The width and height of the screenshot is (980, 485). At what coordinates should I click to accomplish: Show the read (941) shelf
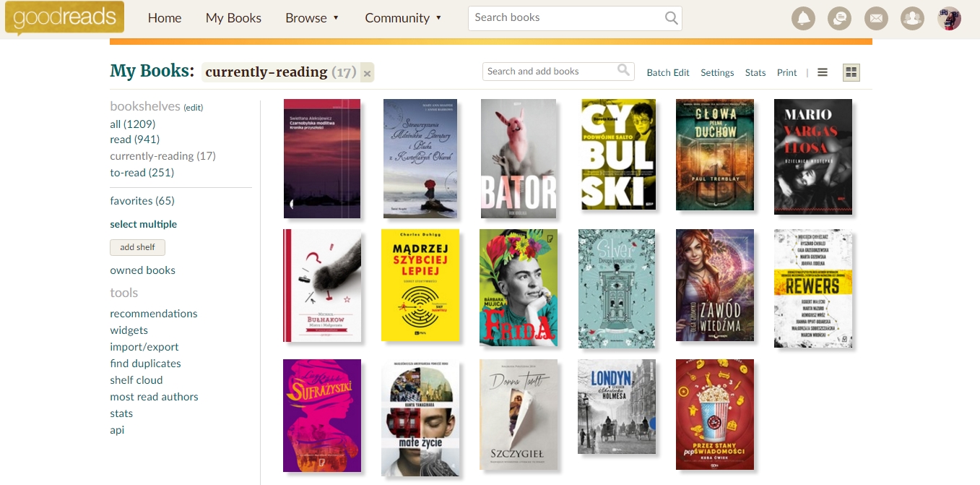click(x=135, y=140)
